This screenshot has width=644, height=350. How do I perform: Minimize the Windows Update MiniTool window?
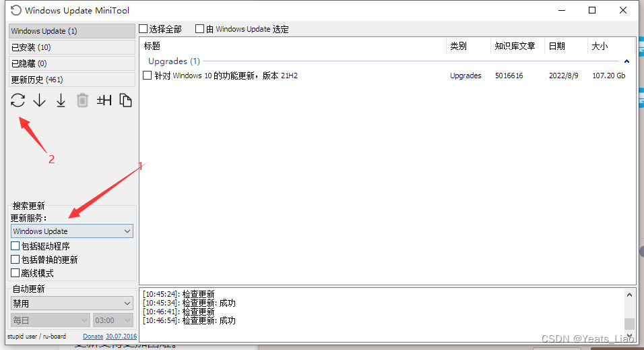(562, 10)
